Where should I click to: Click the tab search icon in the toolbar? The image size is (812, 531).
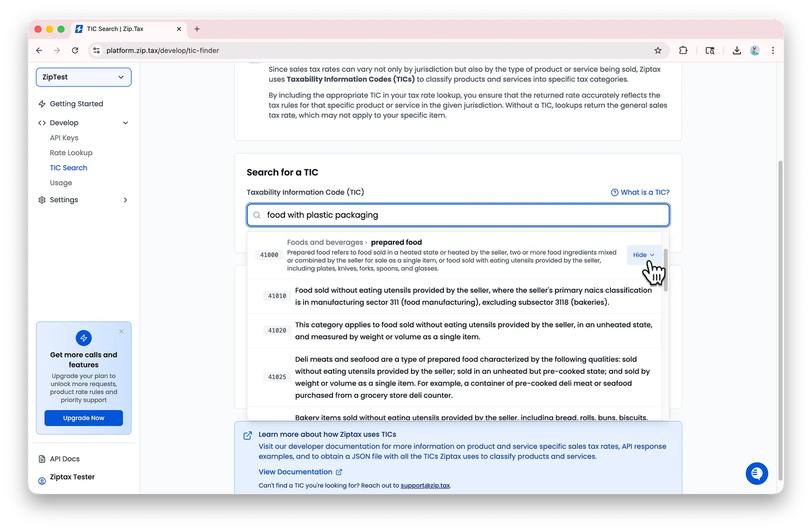(x=710, y=50)
